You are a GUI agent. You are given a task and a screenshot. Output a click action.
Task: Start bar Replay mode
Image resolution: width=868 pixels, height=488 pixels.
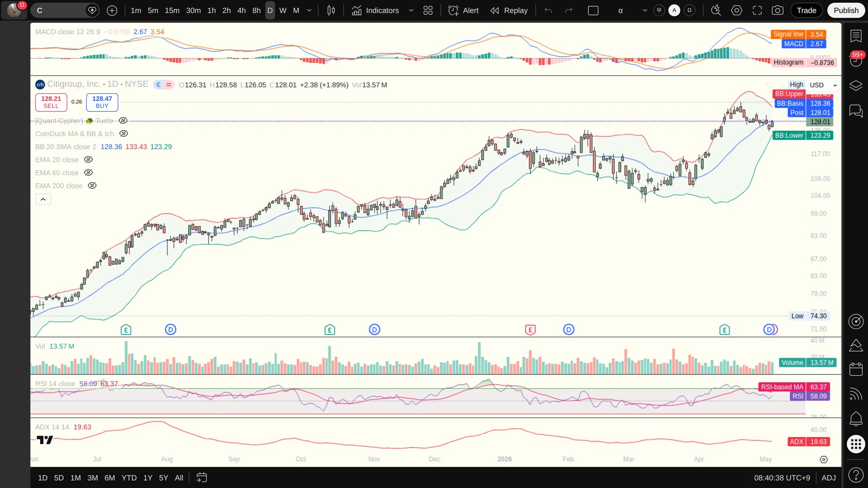pyautogui.click(x=509, y=10)
